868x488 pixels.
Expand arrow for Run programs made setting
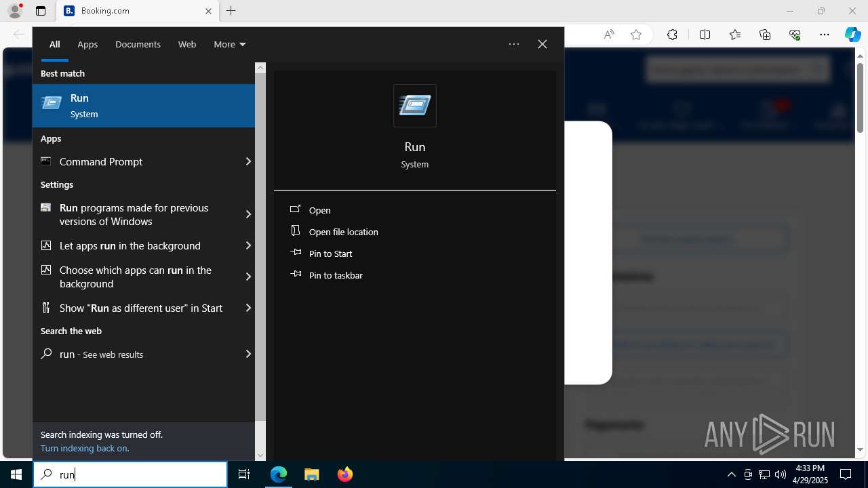tap(248, 214)
